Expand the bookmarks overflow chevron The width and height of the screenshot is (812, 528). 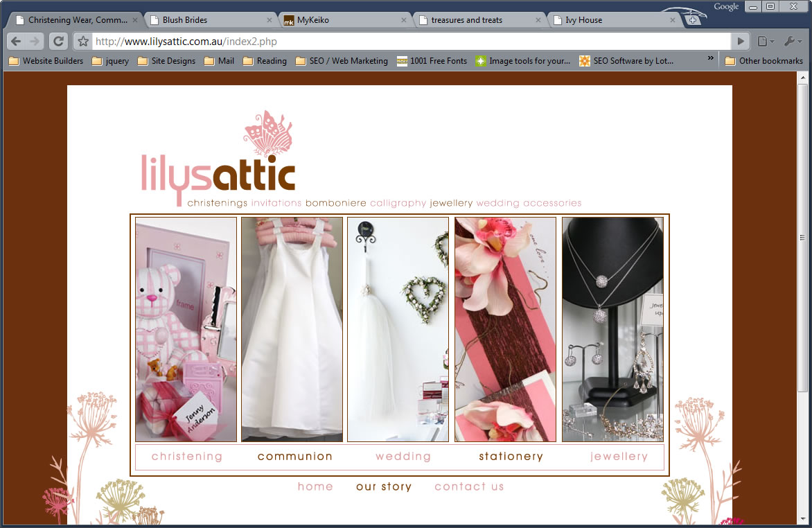710,60
